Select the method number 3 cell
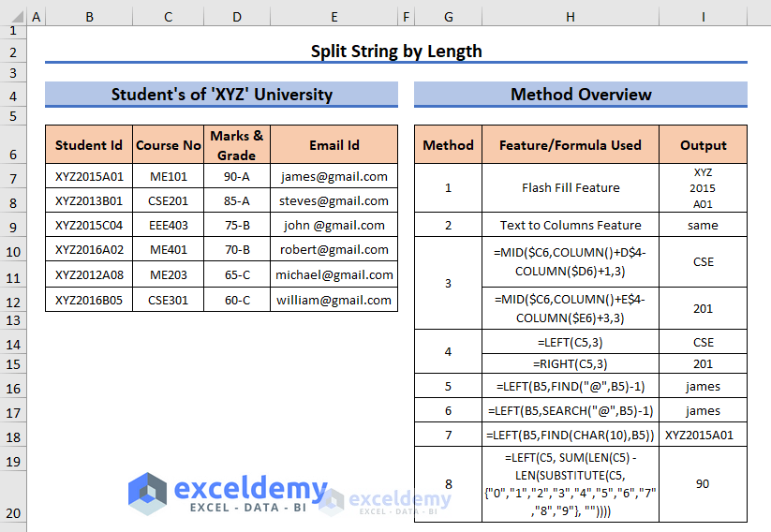The height and width of the screenshot is (532, 771). (x=448, y=283)
